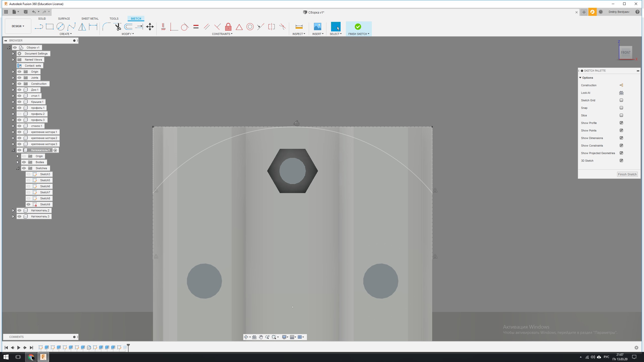Screen dimensions: 644x362
Task: Select the Trim scissors tool
Action: click(x=117, y=27)
